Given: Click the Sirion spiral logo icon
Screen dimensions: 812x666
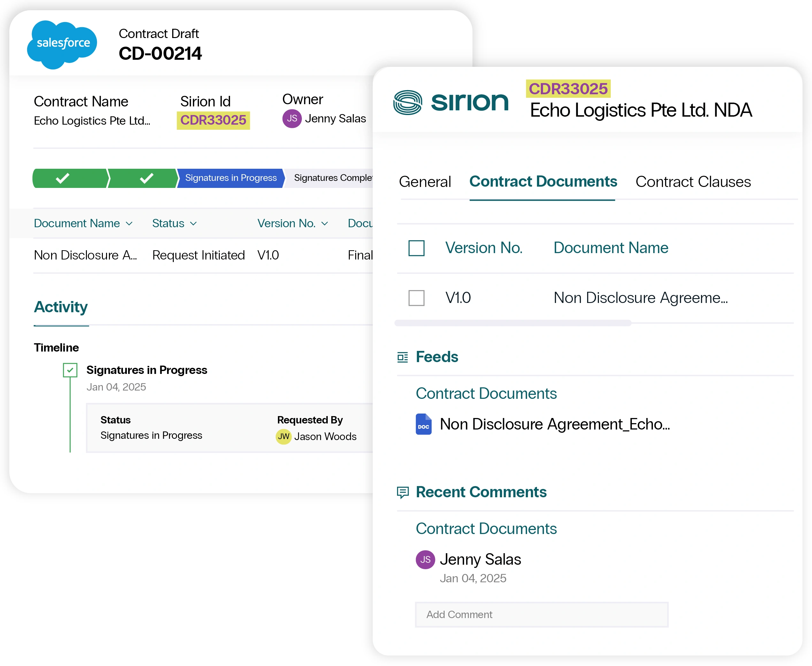Looking at the screenshot, I should (408, 103).
